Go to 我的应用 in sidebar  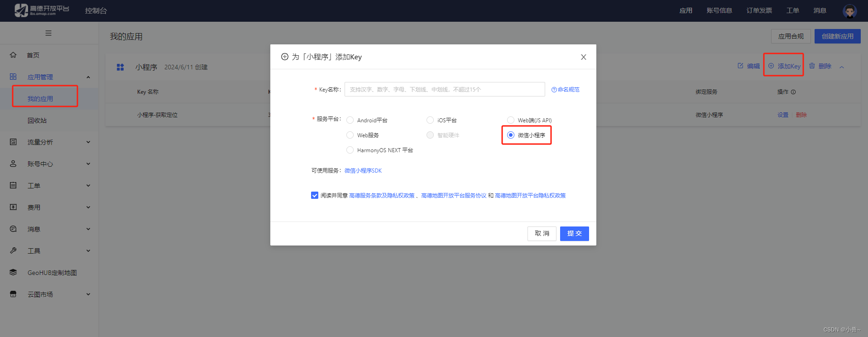pyautogui.click(x=40, y=99)
